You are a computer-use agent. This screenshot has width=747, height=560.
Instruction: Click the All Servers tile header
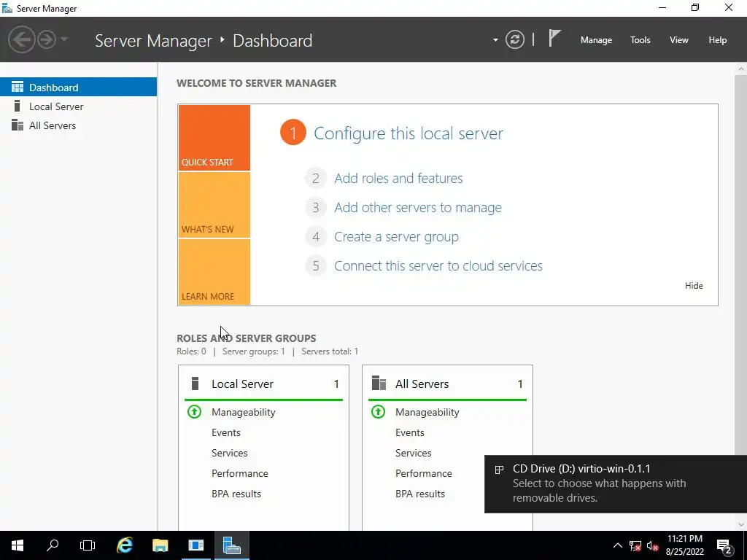click(x=447, y=384)
